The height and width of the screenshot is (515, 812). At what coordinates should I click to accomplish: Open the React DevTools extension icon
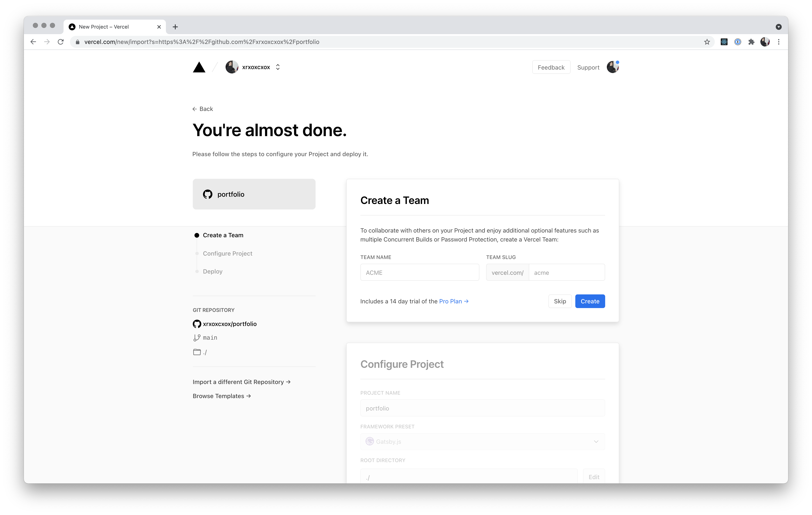tap(724, 42)
